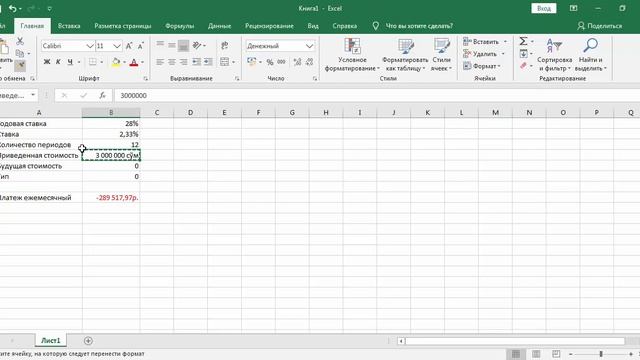Switch to the Вставка ribbon tab
The width and height of the screenshot is (640, 360).
(69, 26)
